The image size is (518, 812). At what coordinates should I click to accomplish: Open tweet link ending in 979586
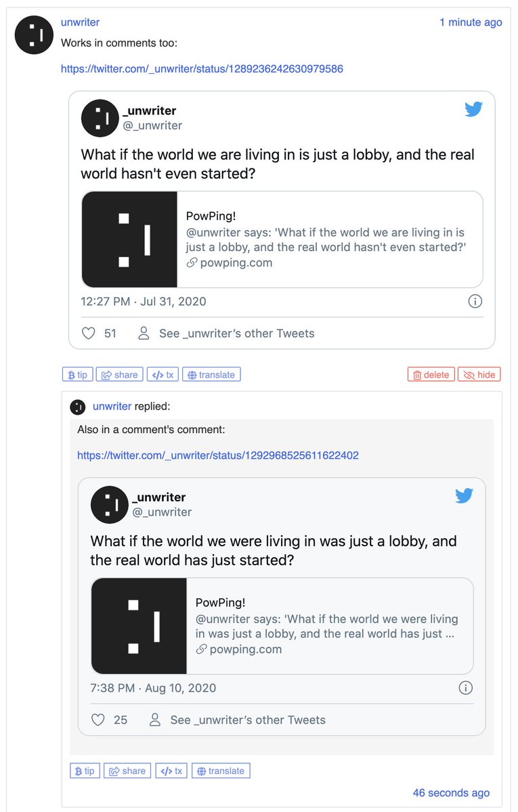point(202,68)
